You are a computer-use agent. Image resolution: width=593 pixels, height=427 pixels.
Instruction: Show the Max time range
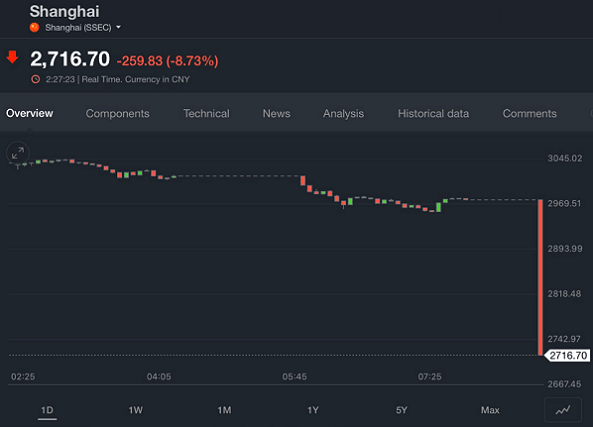(x=490, y=410)
